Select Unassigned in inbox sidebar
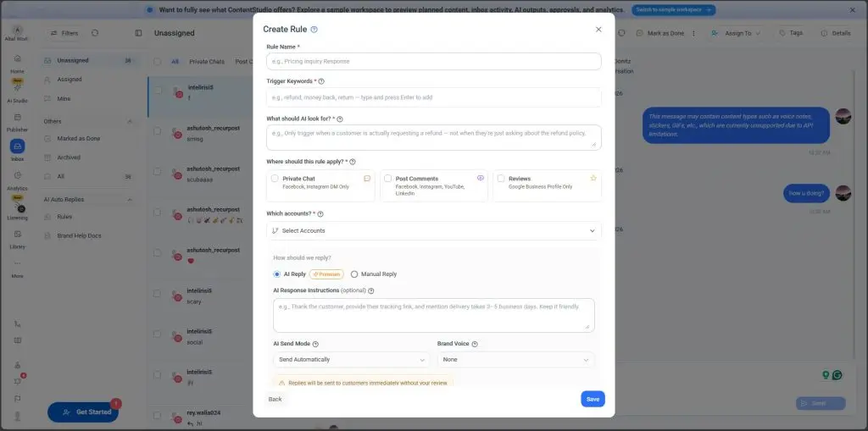Screen dimensions: 868x431 tap(88, 61)
